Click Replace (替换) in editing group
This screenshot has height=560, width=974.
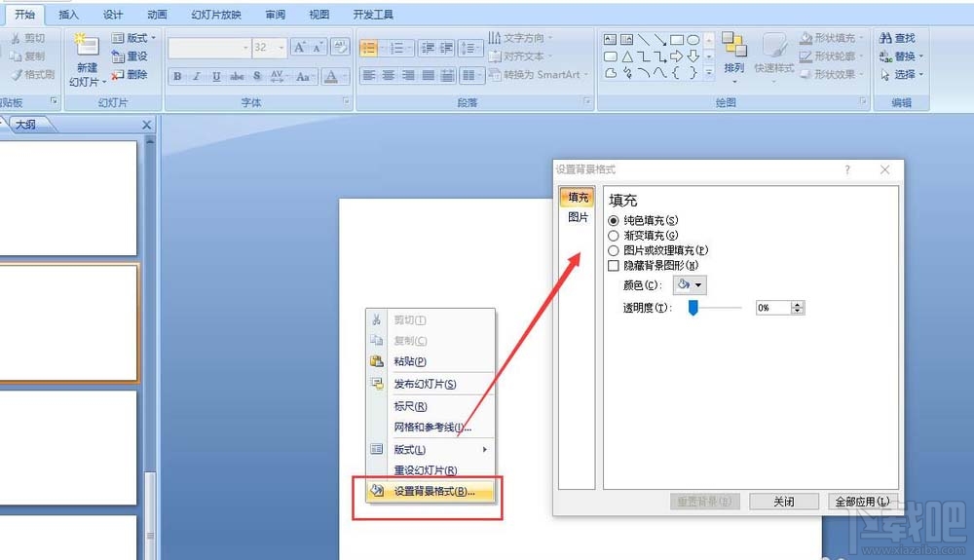click(901, 56)
